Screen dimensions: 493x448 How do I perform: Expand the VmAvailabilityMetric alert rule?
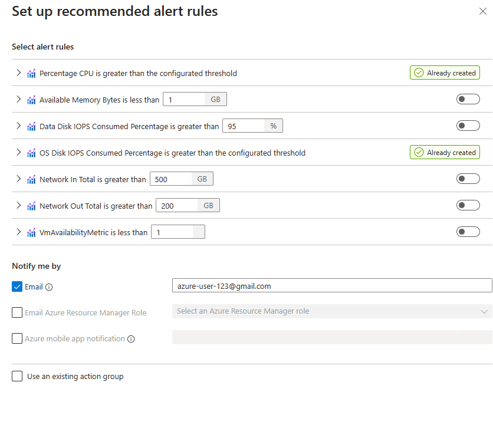pos(18,232)
